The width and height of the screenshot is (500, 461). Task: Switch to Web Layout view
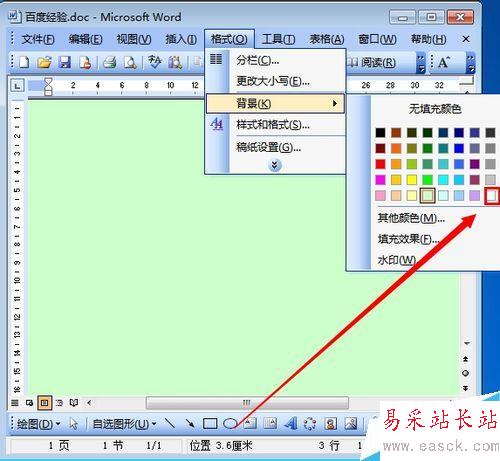coord(29,403)
